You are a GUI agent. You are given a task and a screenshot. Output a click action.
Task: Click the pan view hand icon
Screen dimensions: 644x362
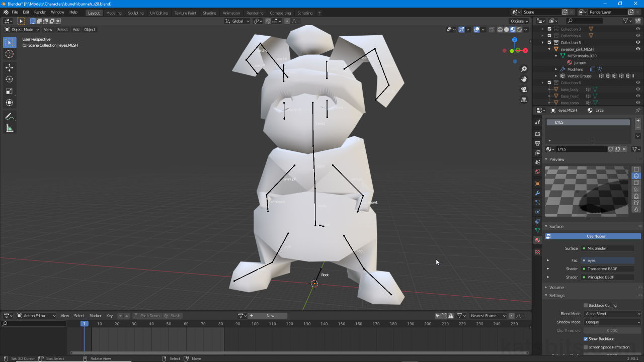tap(524, 79)
